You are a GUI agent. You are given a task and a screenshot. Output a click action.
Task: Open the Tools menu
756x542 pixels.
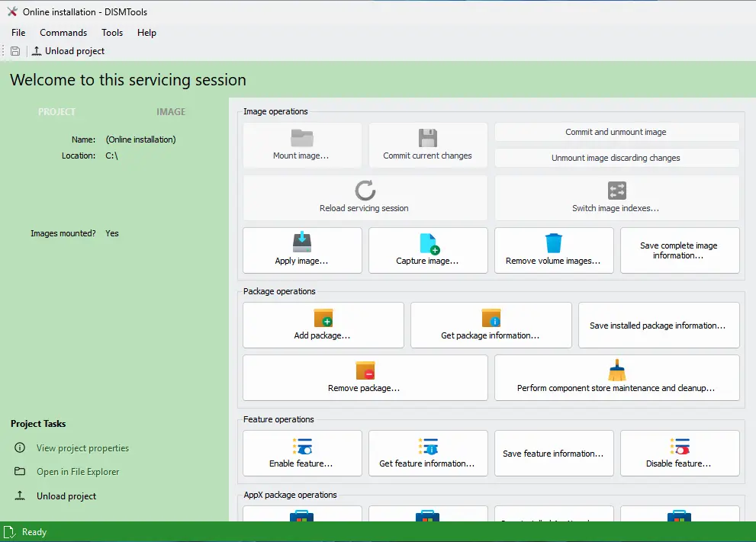point(112,33)
